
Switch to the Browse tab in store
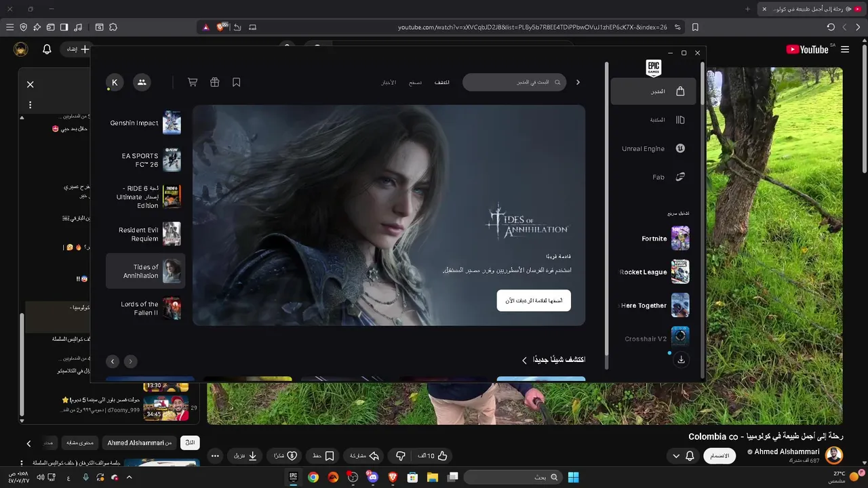(x=415, y=82)
